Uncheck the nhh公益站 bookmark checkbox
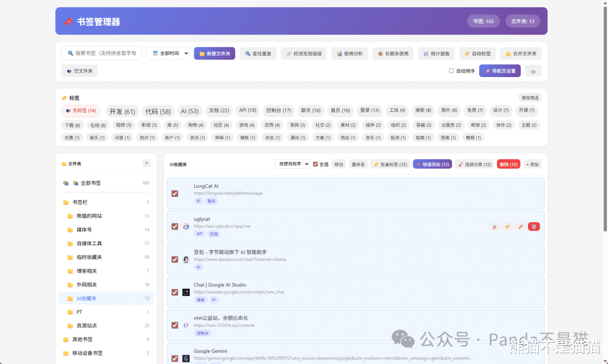608x364 pixels. (175, 325)
